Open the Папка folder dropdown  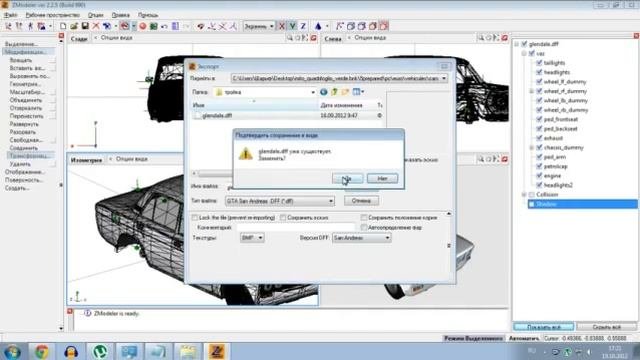313,92
